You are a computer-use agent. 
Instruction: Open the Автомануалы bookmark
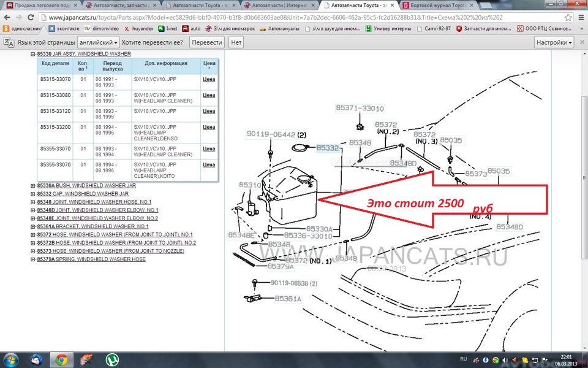pos(280,29)
